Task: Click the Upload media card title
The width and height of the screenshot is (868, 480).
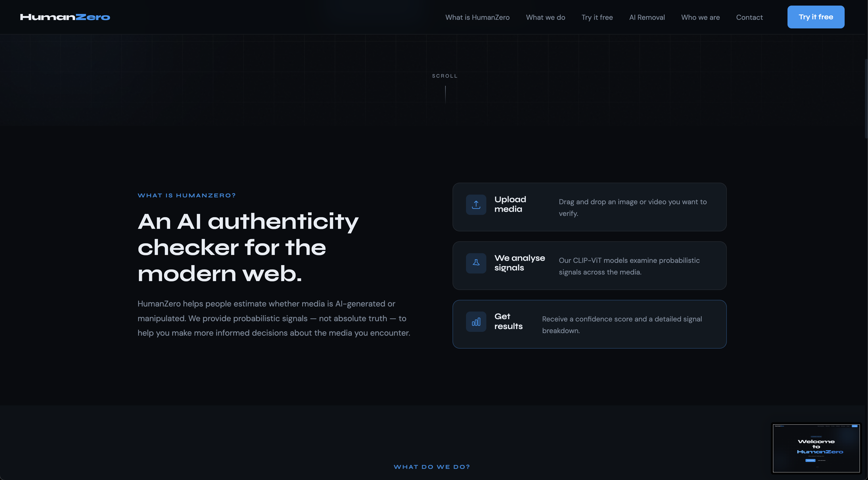Action: tap(510, 204)
